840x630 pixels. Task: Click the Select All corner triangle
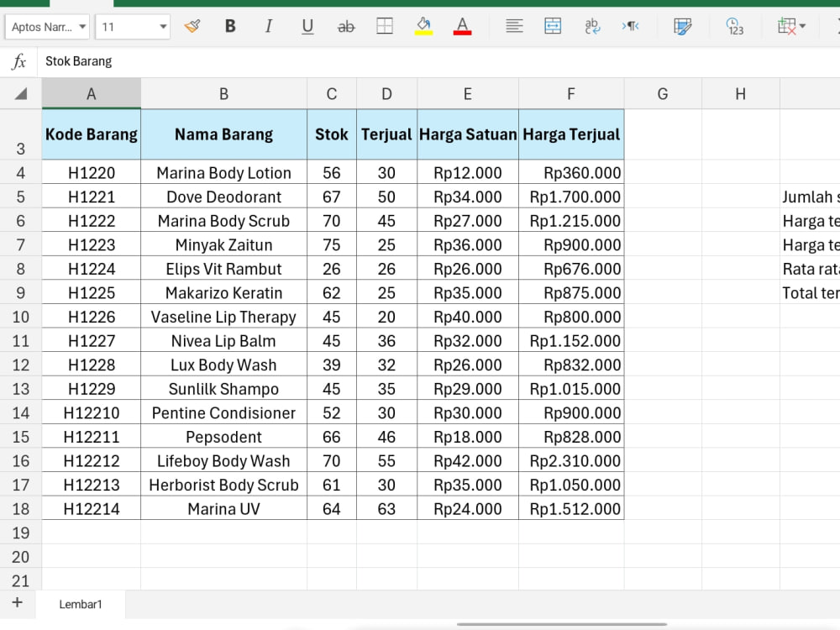pos(21,94)
